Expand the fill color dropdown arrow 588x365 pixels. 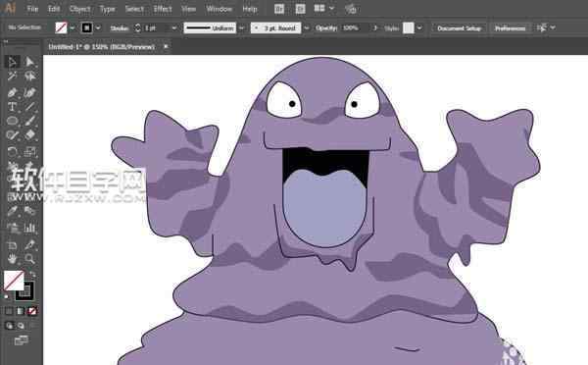pos(73,27)
